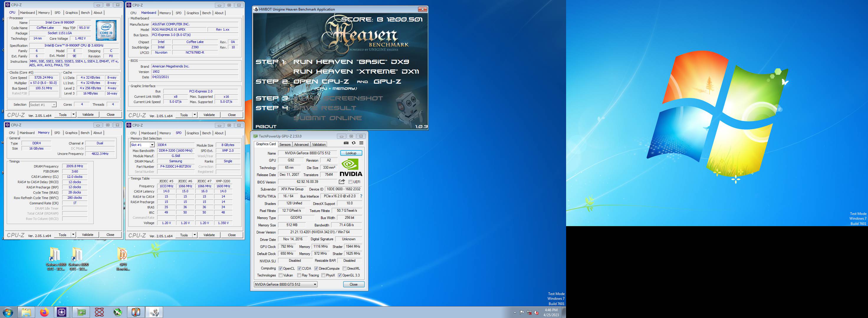
Task: Open About tab in the CPU-Z SPD window
Action: 219,133
